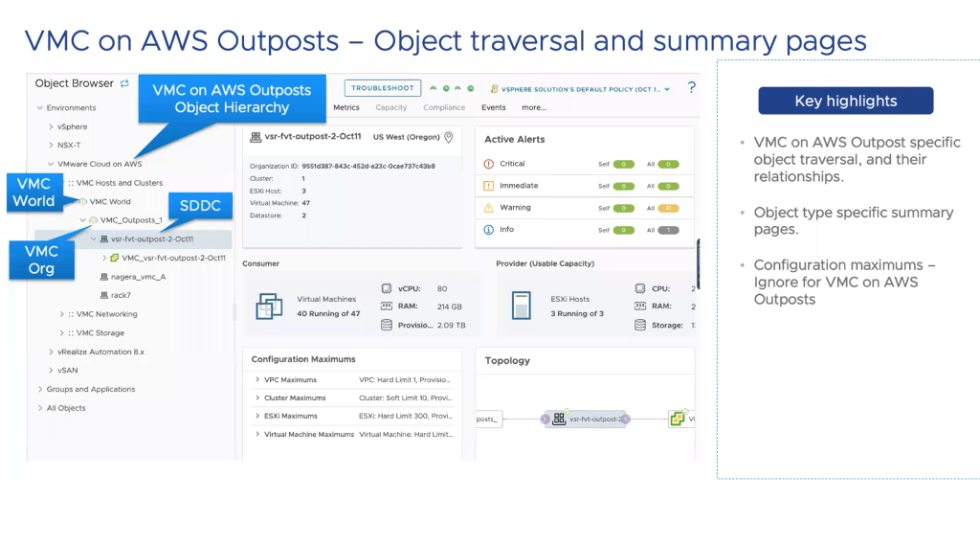Switch to the Compliance tab
The height and width of the screenshot is (545, 980).
coord(444,107)
